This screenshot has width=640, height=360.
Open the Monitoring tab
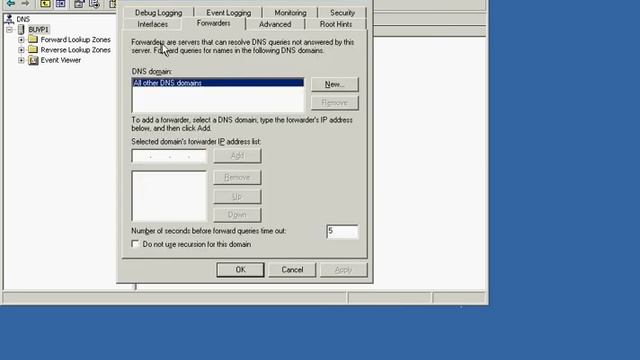click(290, 13)
